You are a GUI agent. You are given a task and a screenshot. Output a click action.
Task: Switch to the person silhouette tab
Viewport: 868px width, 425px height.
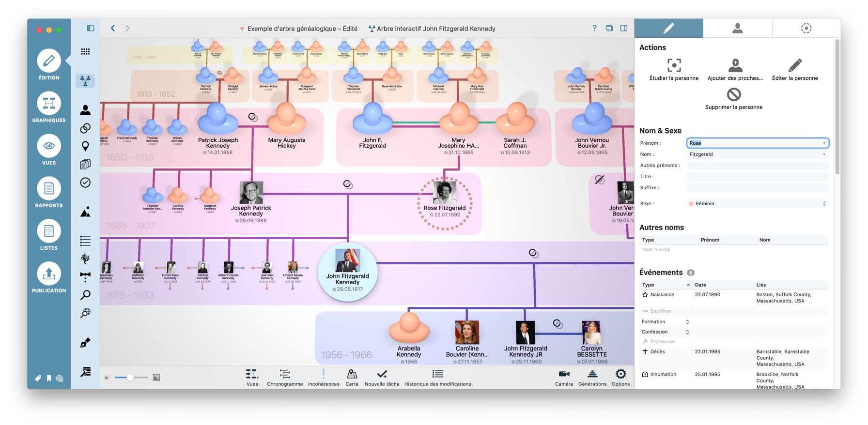tap(738, 28)
